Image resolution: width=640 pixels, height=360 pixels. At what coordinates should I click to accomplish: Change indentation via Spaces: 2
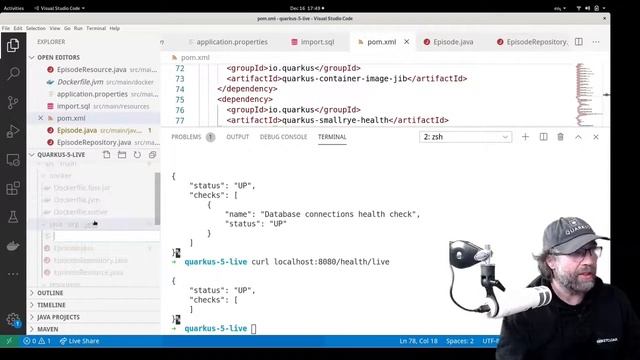click(460, 341)
